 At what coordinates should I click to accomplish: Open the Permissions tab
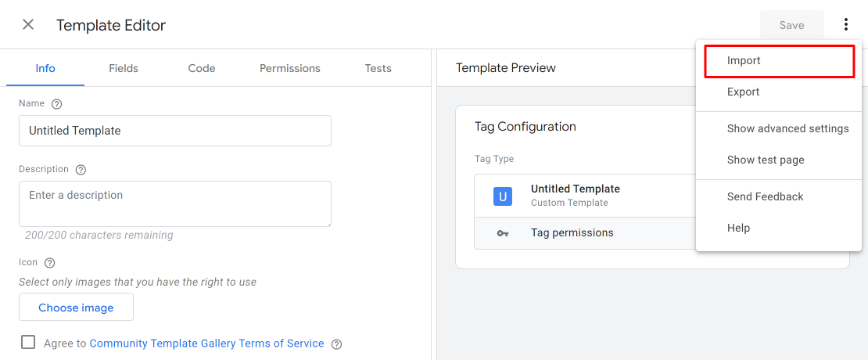coord(290,69)
